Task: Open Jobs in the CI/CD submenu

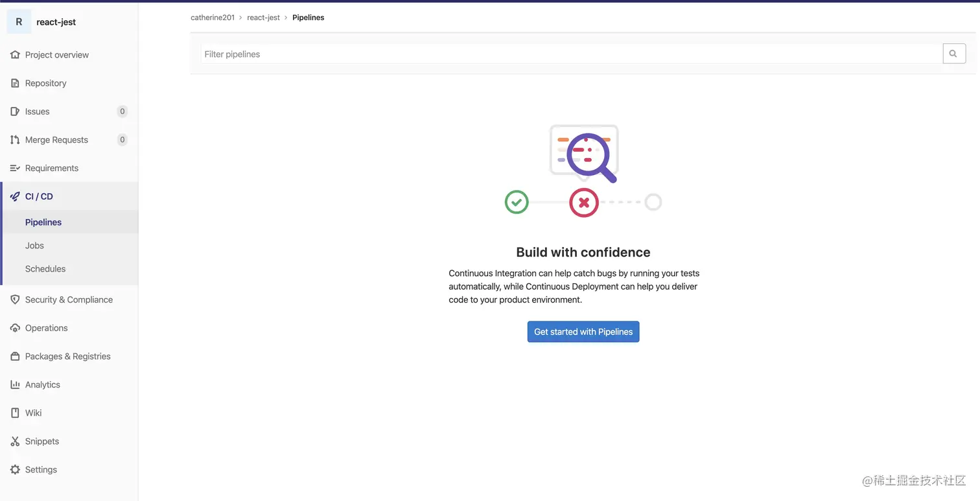Action: 34,246
